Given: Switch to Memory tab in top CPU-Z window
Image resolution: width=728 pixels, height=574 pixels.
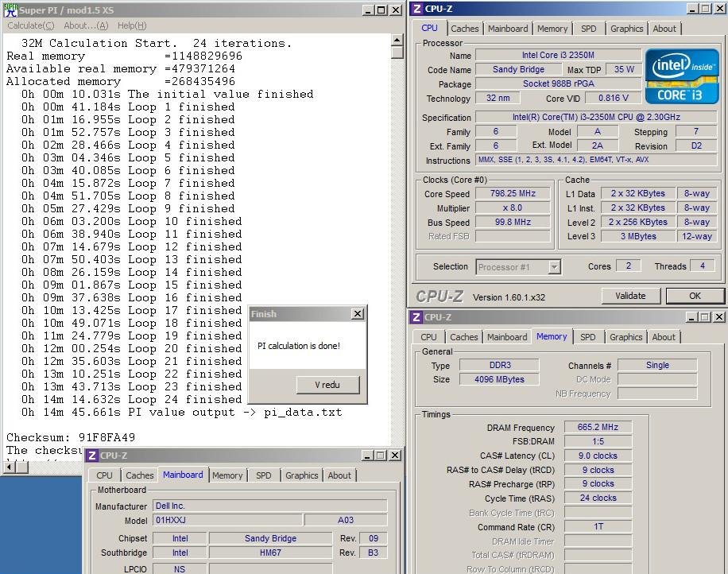Looking at the screenshot, I should coord(552,29).
